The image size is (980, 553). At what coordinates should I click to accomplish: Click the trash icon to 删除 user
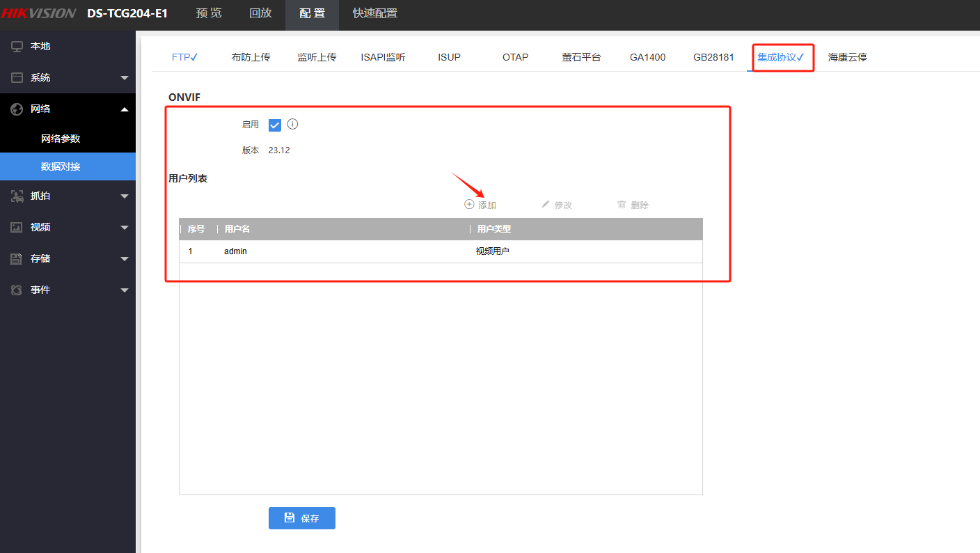[622, 204]
